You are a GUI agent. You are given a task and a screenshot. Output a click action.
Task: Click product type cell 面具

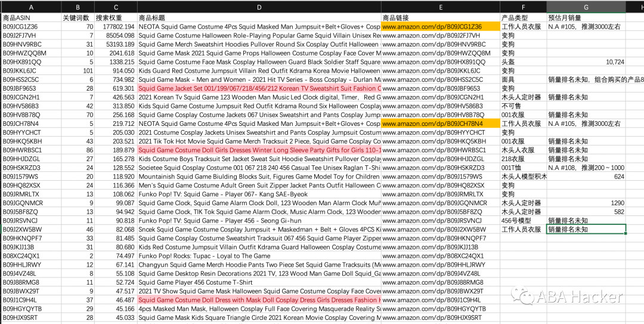524,80
